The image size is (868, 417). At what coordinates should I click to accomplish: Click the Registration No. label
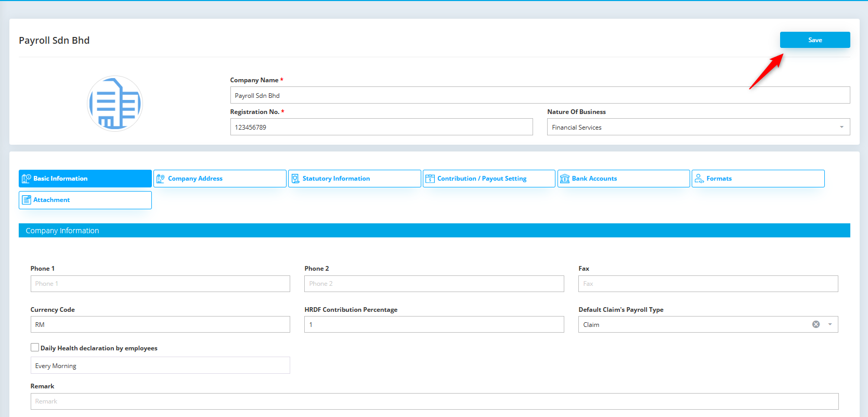tap(255, 112)
